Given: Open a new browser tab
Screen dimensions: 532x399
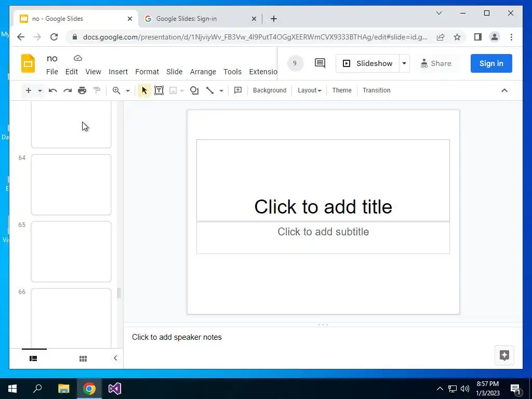Looking at the screenshot, I should (274, 19).
